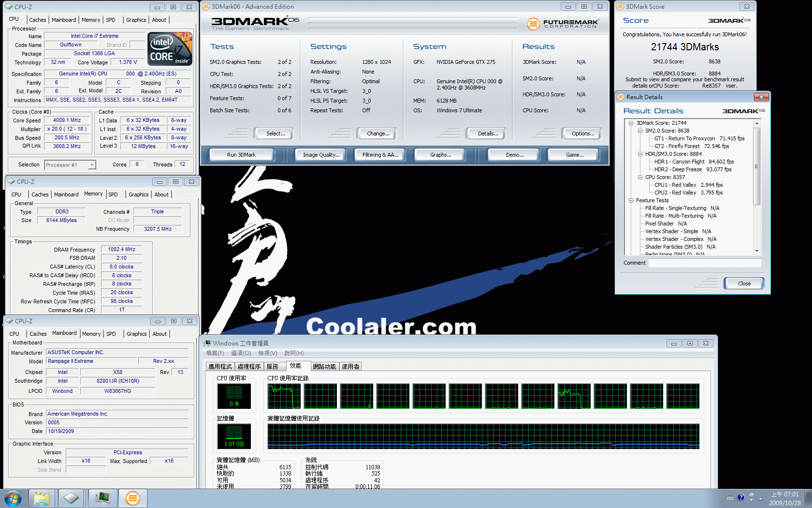The width and height of the screenshot is (812, 508).
Task: Click the Result Details title icon
Action: 621,97
